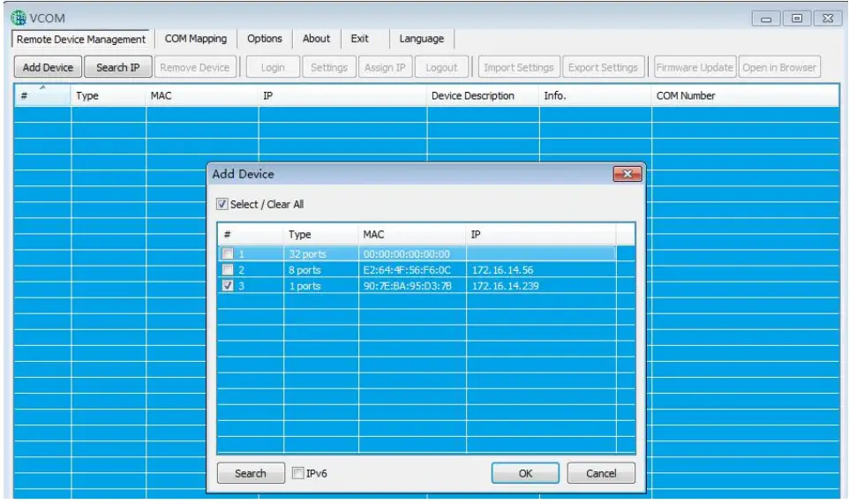Uncheck the 1 ports device row checkbox
Image resolution: width=849 pixels, height=504 pixels.
(228, 286)
